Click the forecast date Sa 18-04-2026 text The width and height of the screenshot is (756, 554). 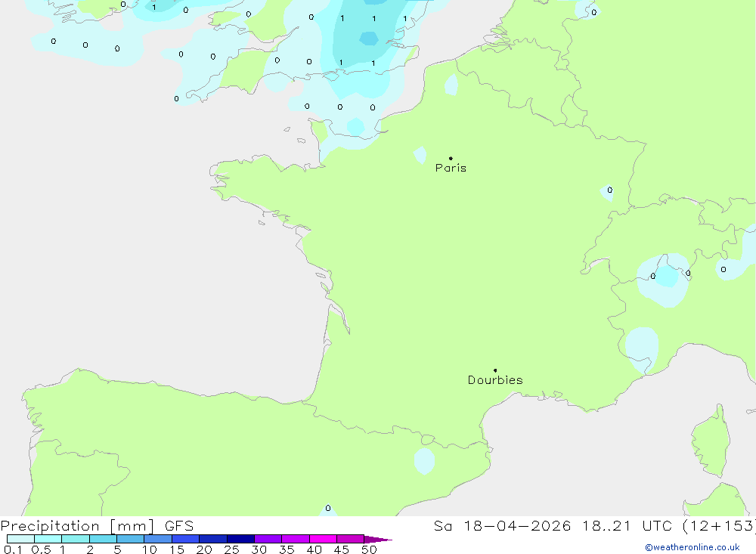click(x=502, y=525)
